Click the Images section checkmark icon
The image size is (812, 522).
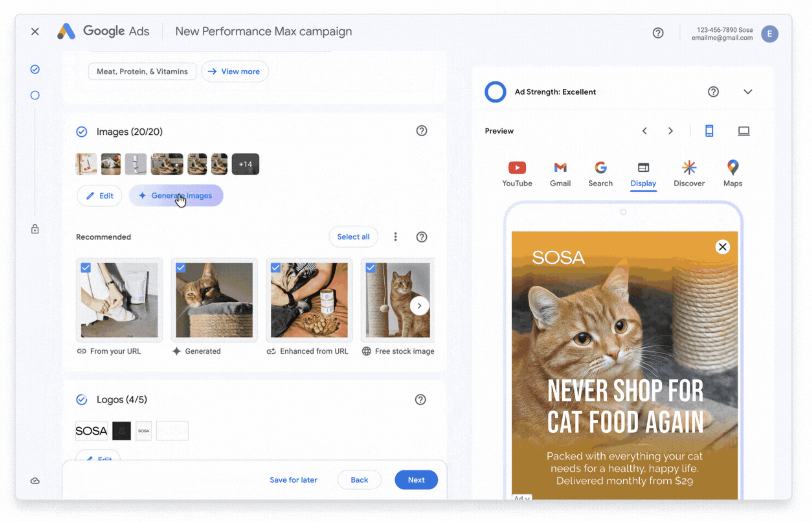(x=81, y=131)
